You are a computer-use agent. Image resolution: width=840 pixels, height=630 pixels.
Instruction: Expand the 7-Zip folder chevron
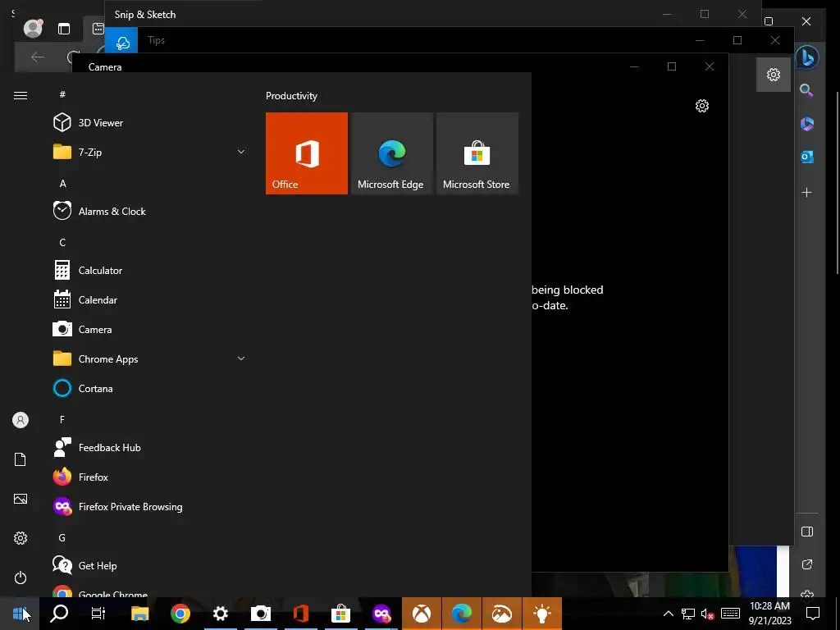pyautogui.click(x=241, y=152)
